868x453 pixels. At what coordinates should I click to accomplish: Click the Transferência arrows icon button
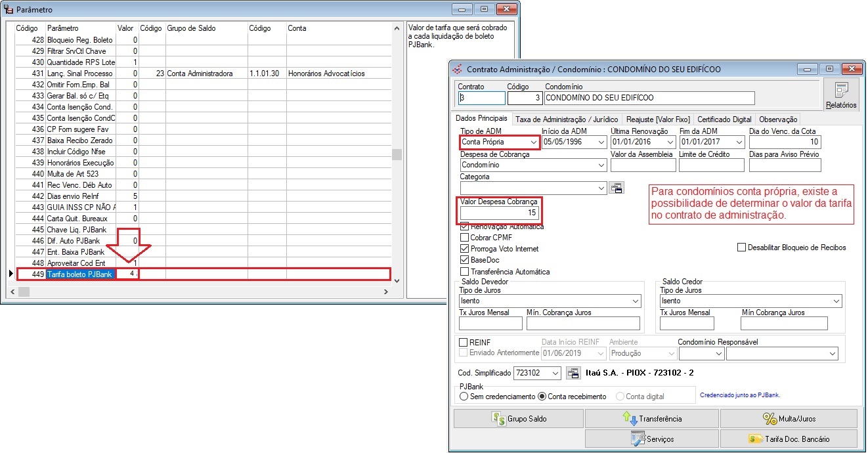651,418
